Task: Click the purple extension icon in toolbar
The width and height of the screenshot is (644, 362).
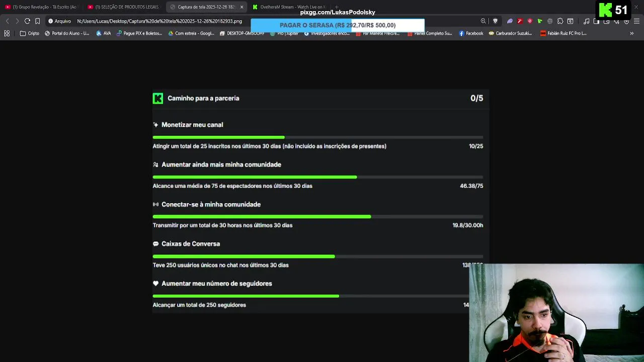Action: (x=510, y=21)
